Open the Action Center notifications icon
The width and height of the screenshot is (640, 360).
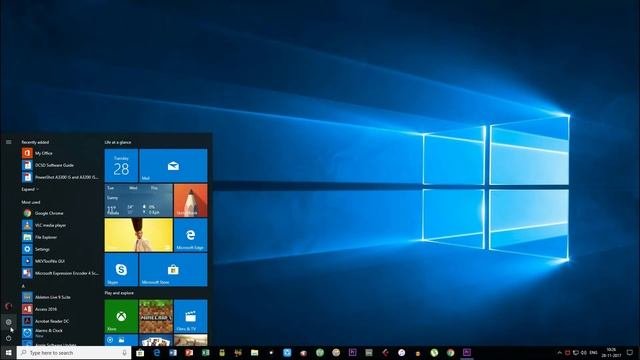(630, 353)
